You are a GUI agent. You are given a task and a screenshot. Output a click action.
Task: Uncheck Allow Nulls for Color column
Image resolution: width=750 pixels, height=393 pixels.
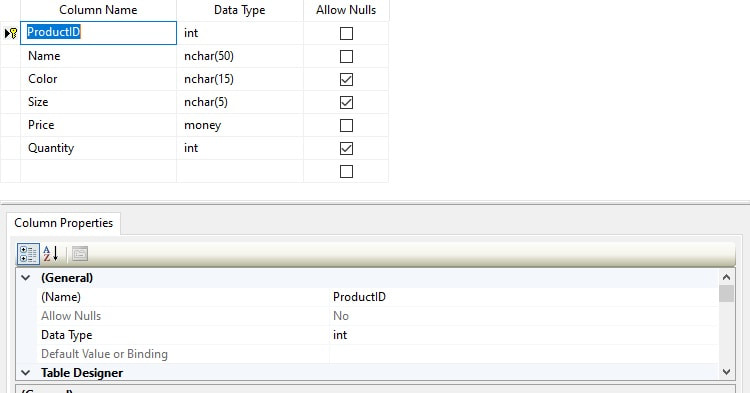(346, 79)
